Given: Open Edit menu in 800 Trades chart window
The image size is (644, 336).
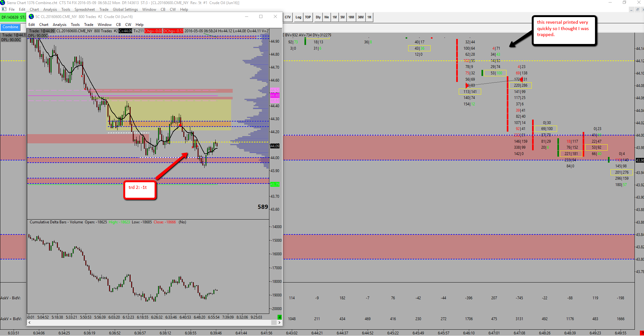Looking at the screenshot, I should tap(32, 25).
